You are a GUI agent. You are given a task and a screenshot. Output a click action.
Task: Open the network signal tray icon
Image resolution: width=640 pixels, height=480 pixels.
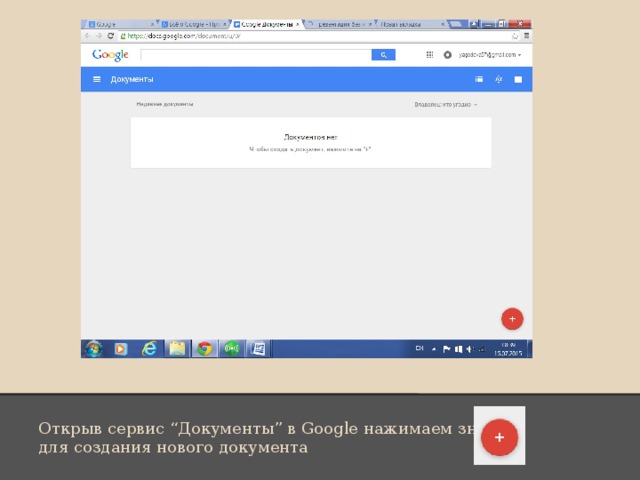[482, 349]
